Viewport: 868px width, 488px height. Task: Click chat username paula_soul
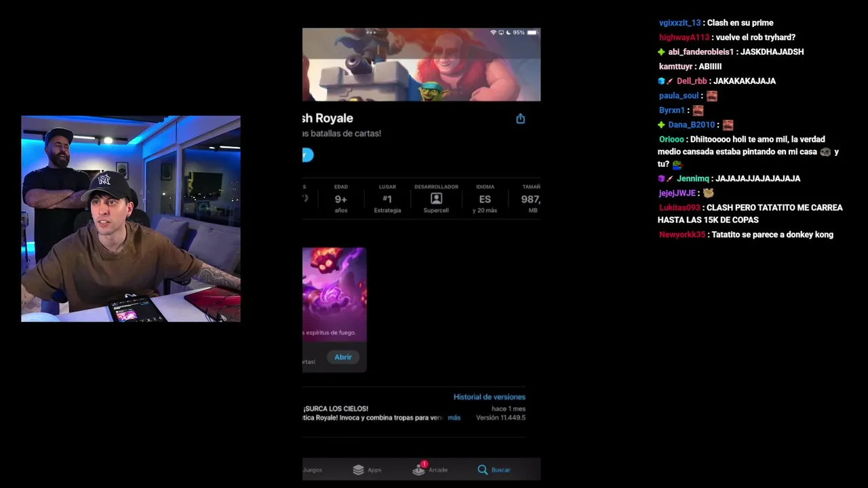(x=679, y=96)
